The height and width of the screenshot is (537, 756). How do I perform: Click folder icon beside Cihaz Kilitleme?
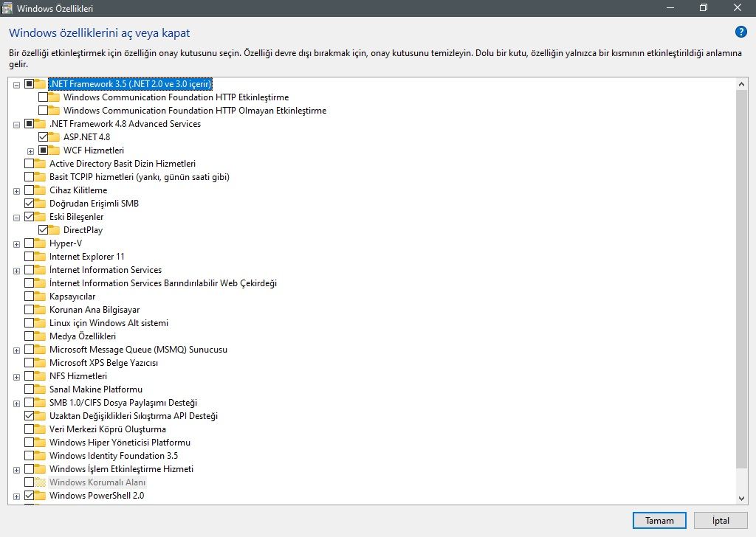(x=40, y=190)
